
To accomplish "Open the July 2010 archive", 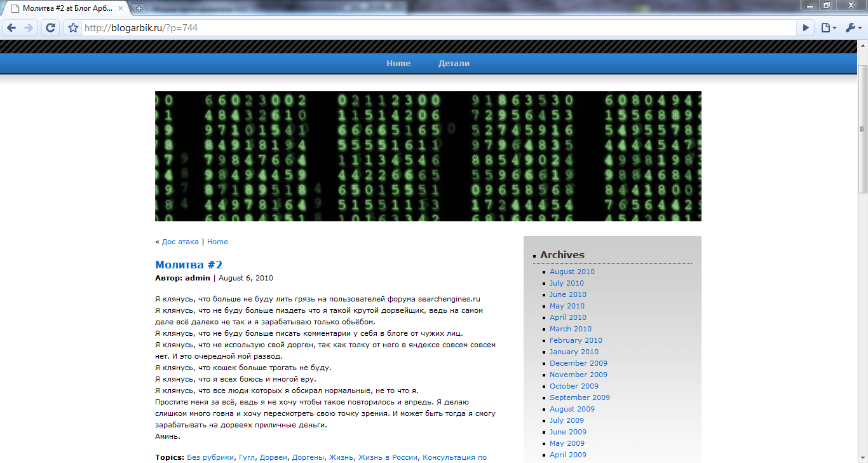I will tap(567, 283).
